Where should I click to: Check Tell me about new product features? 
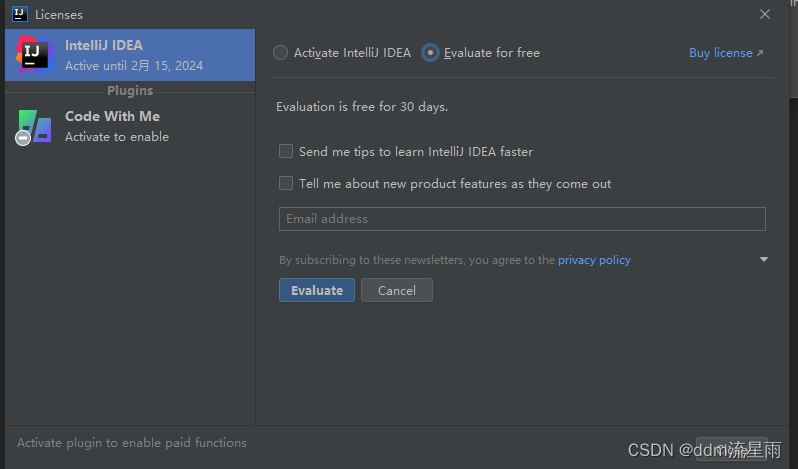point(286,184)
